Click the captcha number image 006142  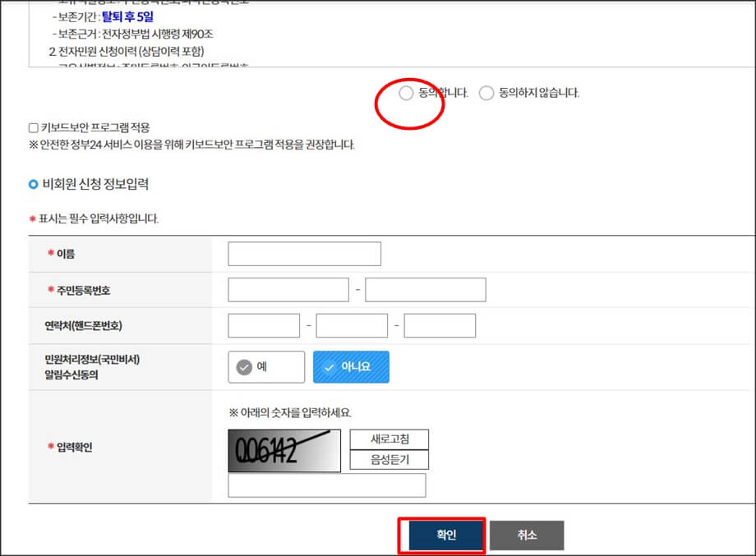pyautogui.click(x=283, y=450)
